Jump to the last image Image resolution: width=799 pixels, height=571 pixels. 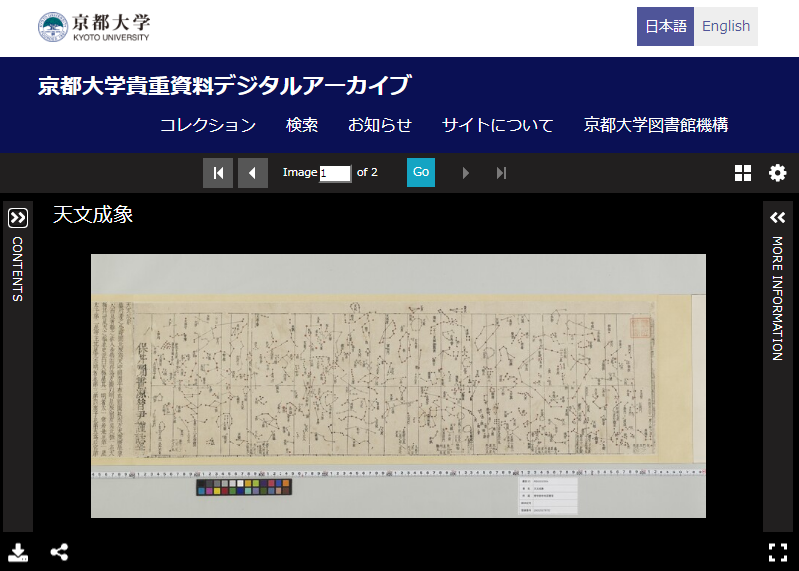click(501, 173)
